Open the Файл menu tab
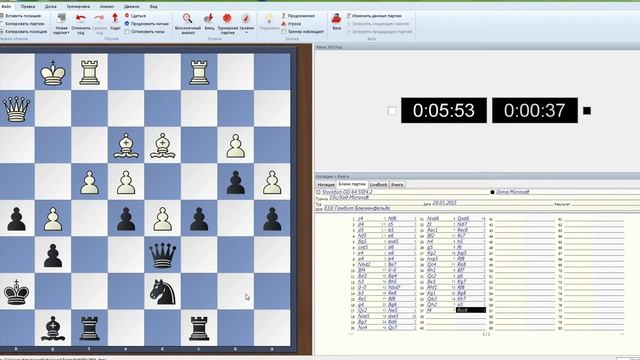Image resolution: width=640 pixels, height=360 pixels. tap(6, 7)
